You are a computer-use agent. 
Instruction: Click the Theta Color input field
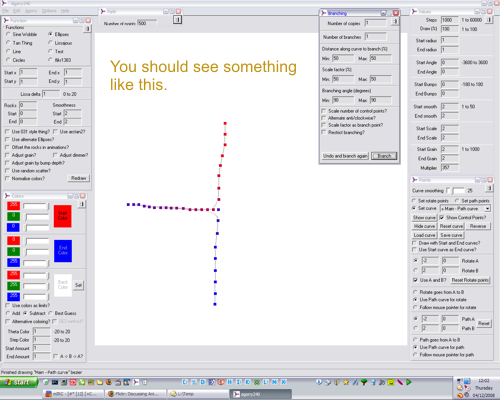coord(42,331)
